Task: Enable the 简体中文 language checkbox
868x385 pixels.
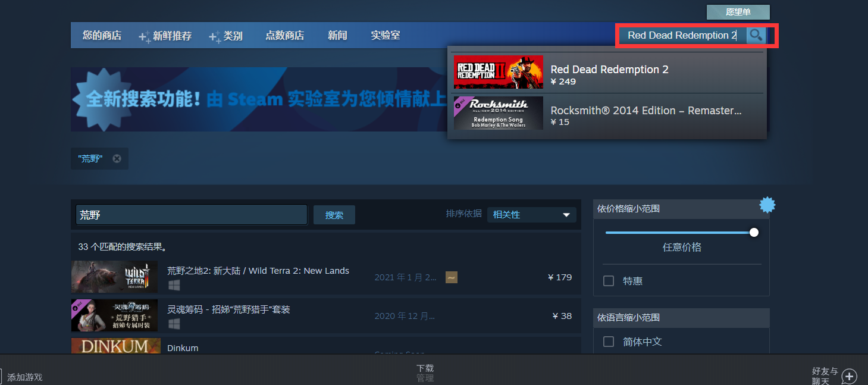Action: point(609,342)
